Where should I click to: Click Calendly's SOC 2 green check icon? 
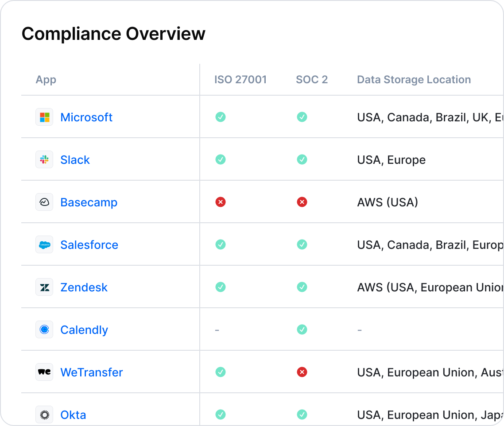pyautogui.click(x=302, y=329)
